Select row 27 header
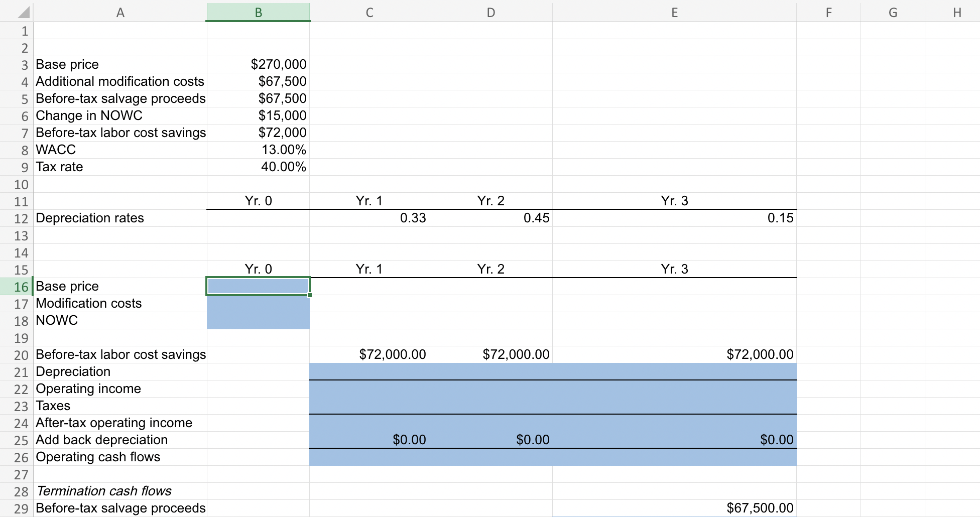This screenshot has height=517, width=980. click(17, 474)
